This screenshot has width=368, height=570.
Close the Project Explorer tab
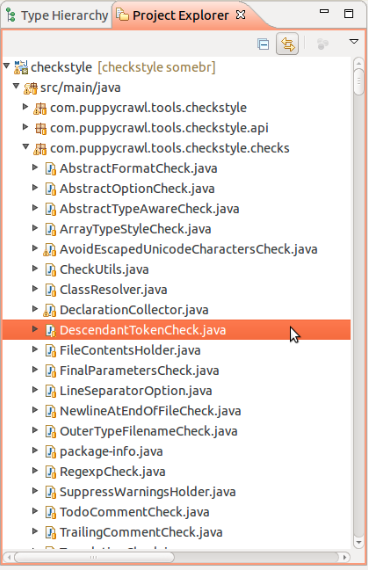pyautogui.click(x=240, y=15)
